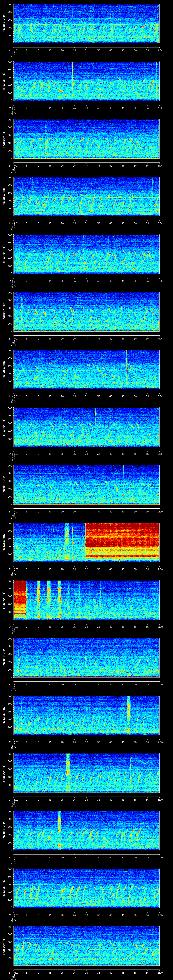Image resolution: width=173 pixels, height=980 pixels.
Task: Open the spectrogram panel starting at 21:12:00
Action: click(86, 657)
